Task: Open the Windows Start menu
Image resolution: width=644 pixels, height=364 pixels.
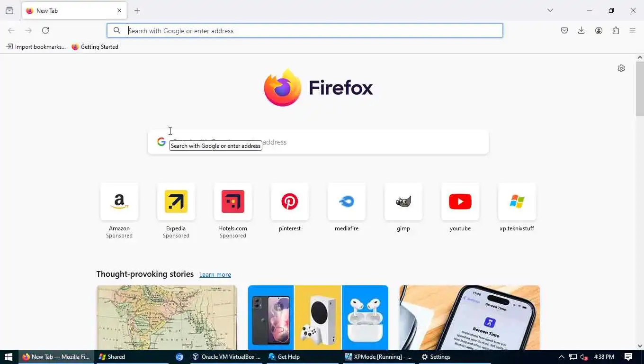Action: 8,357
